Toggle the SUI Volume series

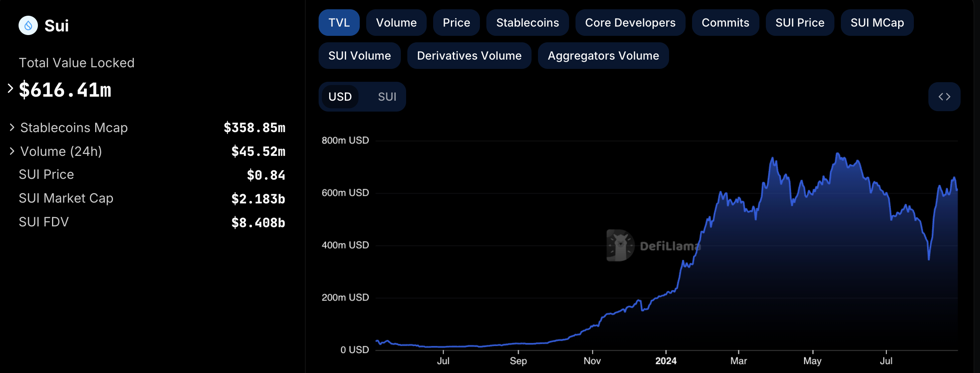[359, 56]
